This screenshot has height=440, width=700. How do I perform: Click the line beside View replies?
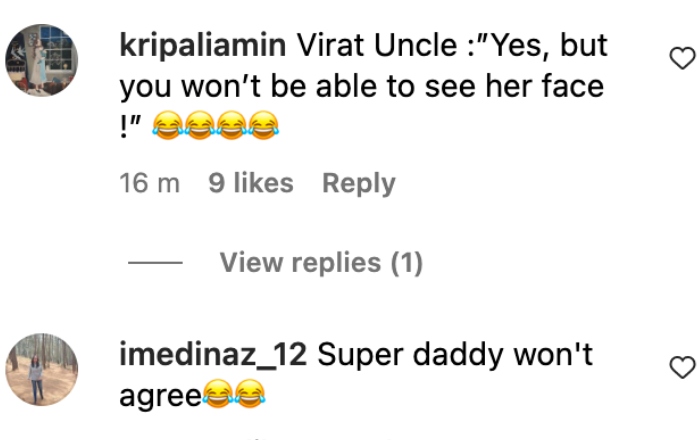pos(155,263)
